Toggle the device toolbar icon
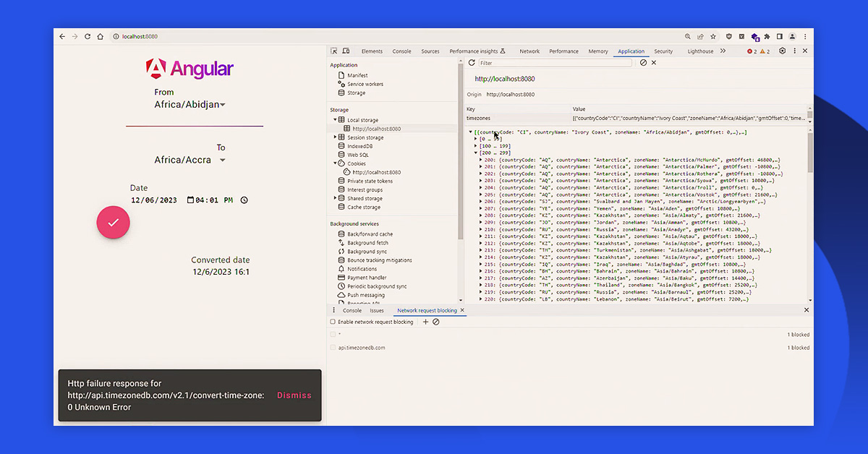Image resolution: width=868 pixels, height=454 pixels. tap(346, 51)
